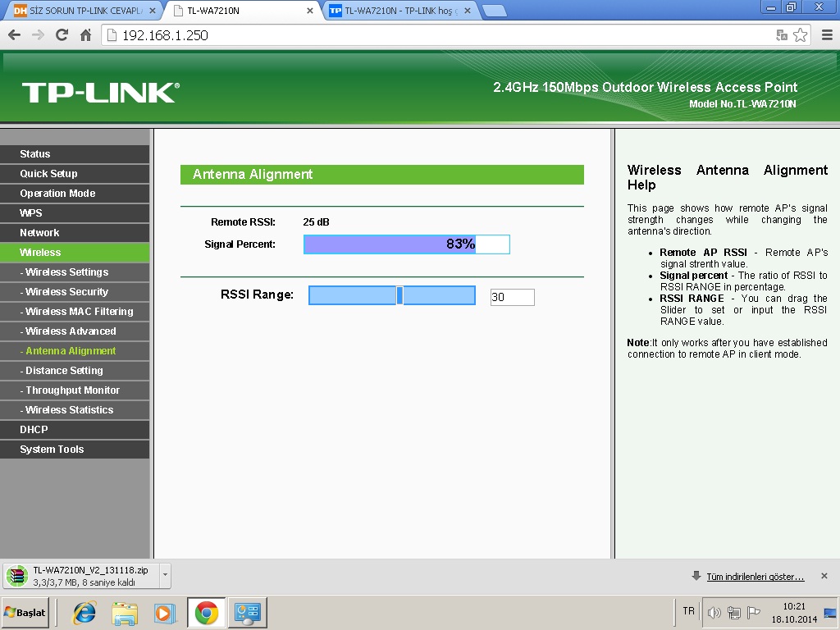
Task: Open Wireless Settings submenu
Action: pyautogui.click(x=75, y=272)
